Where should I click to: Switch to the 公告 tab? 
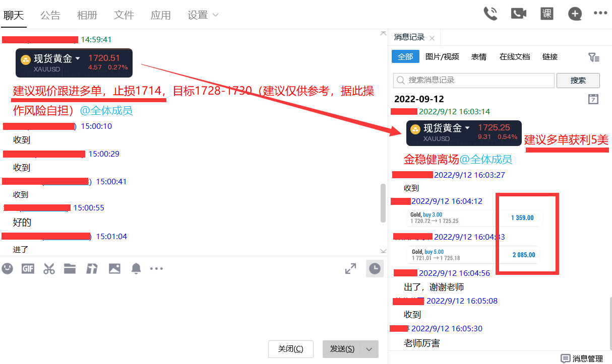(x=50, y=15)
